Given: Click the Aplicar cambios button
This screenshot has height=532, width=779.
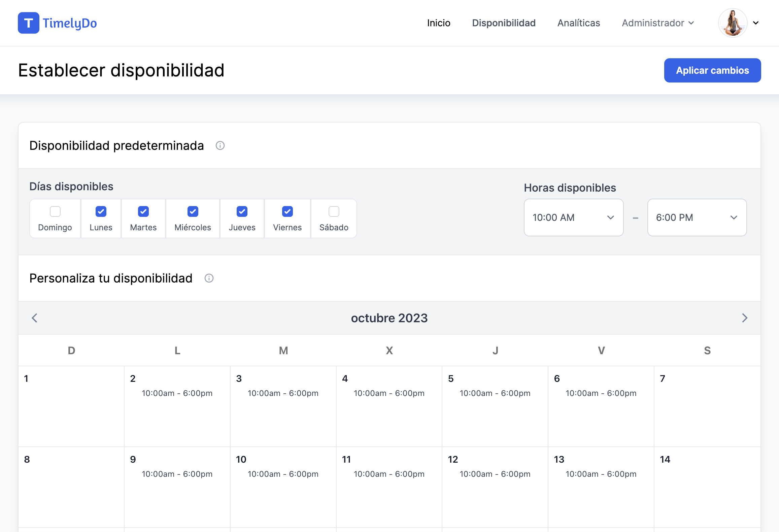Looking at the screenshot, I should [x=712, y=70].
